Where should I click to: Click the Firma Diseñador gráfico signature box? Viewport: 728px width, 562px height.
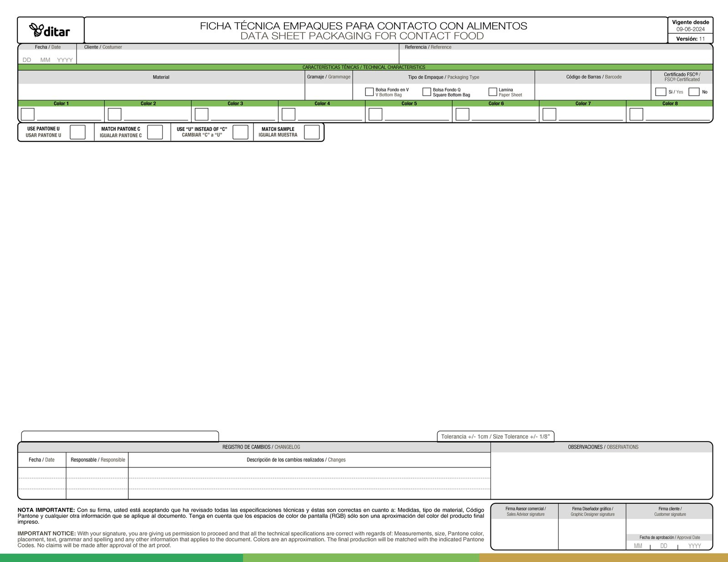[592, 534]
